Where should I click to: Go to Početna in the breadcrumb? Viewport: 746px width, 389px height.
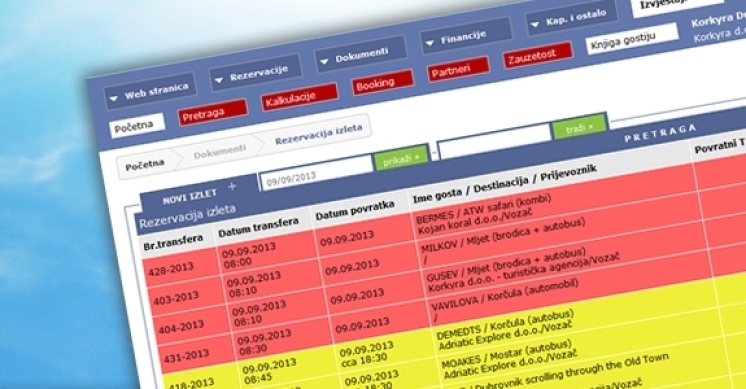(x=145, y=165)
